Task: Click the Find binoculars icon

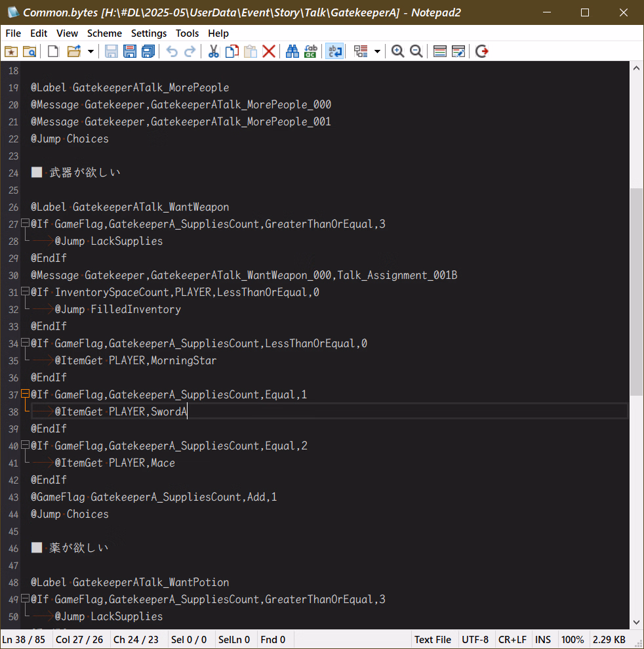Action: tap(292, 51)
